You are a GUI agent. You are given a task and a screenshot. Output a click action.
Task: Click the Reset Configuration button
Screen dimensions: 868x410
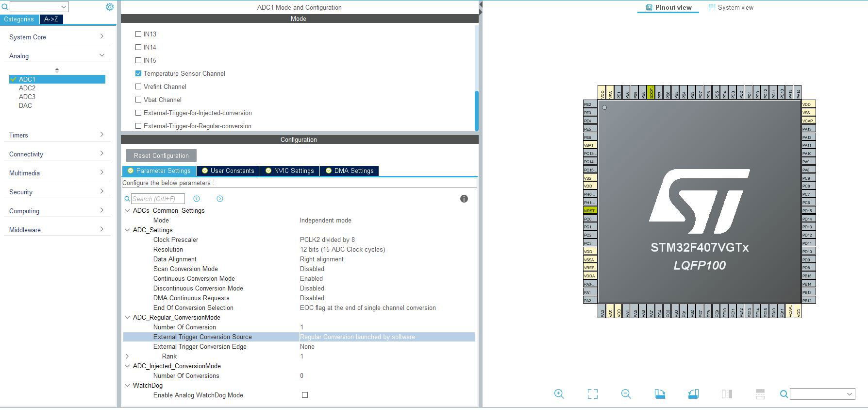pos(161,155)
